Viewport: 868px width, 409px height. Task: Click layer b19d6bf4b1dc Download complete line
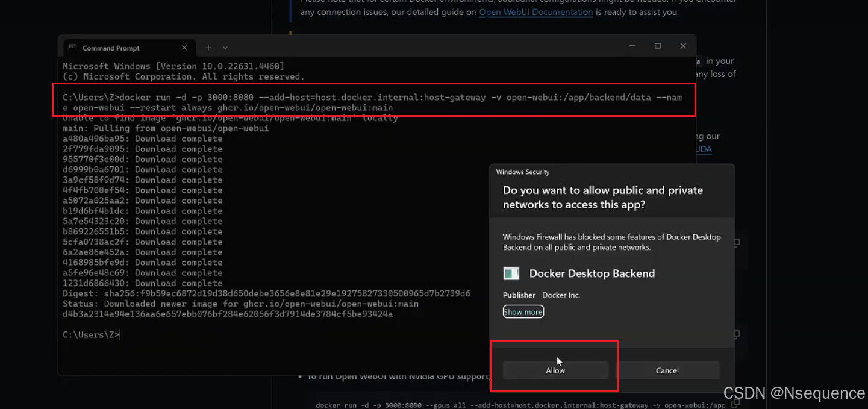point(143,211)
